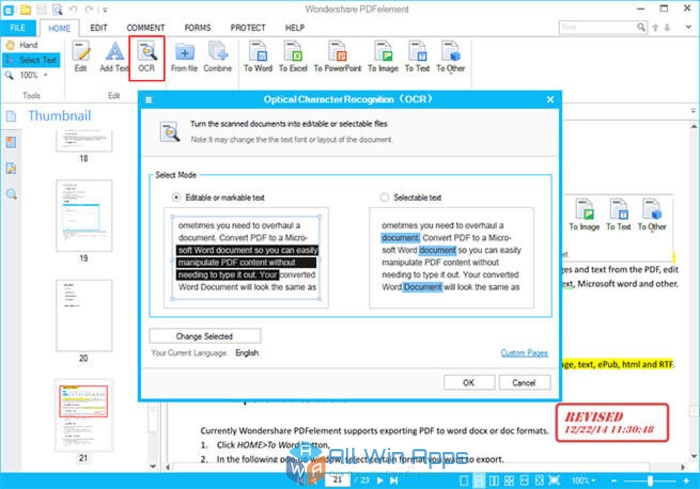Convert with the To PowerPoint button
Viewport: 700px width, 489px height.
tap(338, 57)
